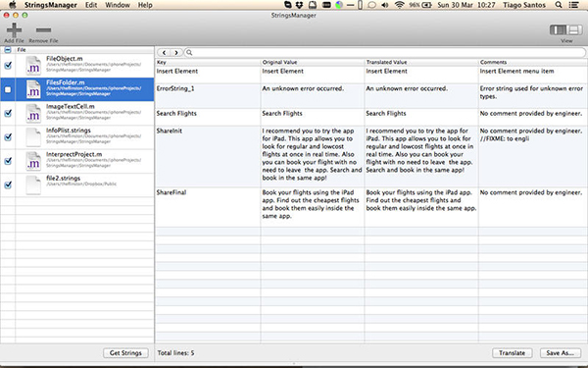
Task: Click the ShareInit '//FIXME: to engli' comment
Action: (505, 138)
